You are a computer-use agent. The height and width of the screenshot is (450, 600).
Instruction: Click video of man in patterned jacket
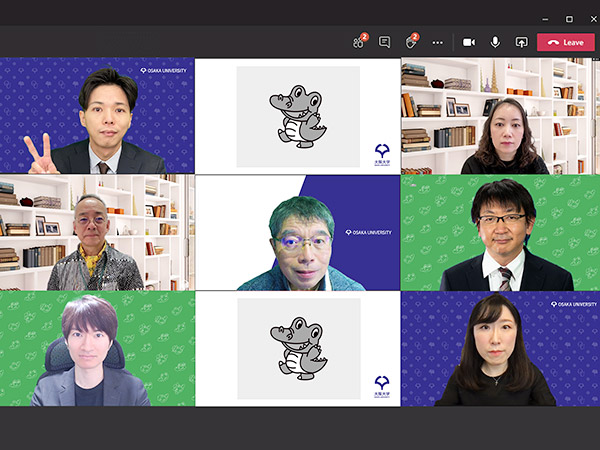point(97,233)
